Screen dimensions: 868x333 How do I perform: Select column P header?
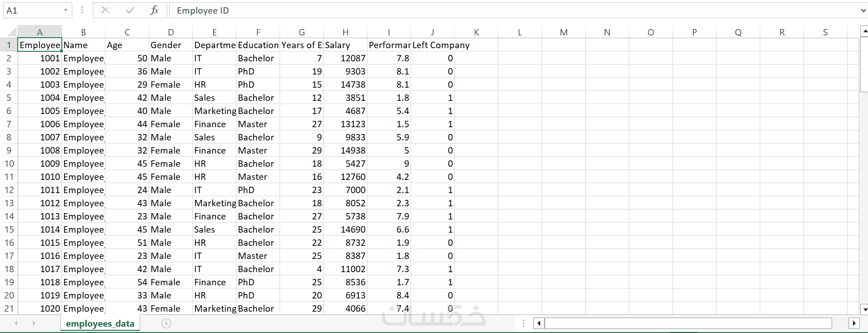tap(695, 32)
